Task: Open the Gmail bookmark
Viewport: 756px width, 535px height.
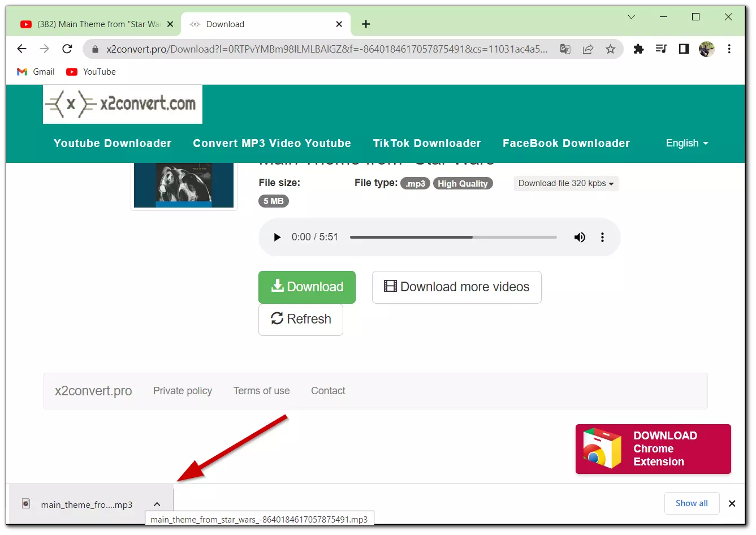Action: pyautogui.click(x=36, y=72)
